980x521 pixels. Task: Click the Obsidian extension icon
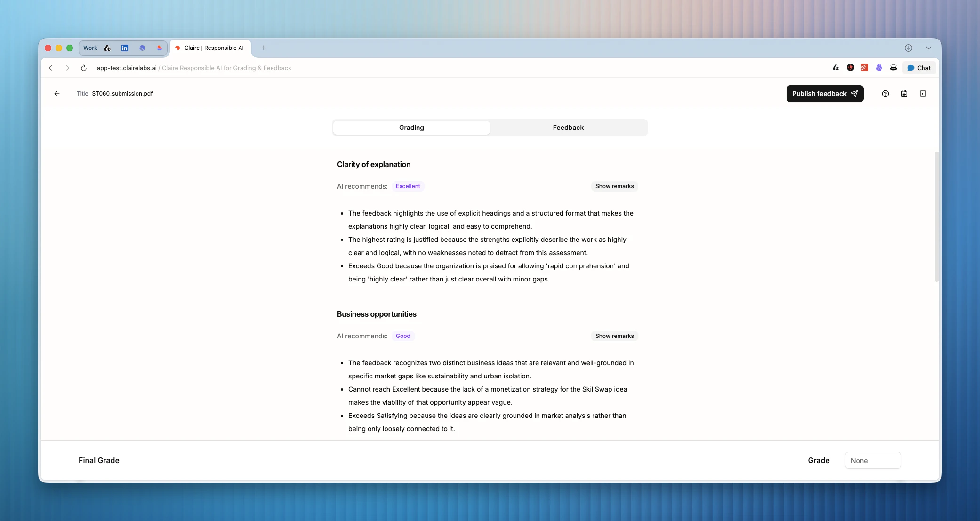879,68
